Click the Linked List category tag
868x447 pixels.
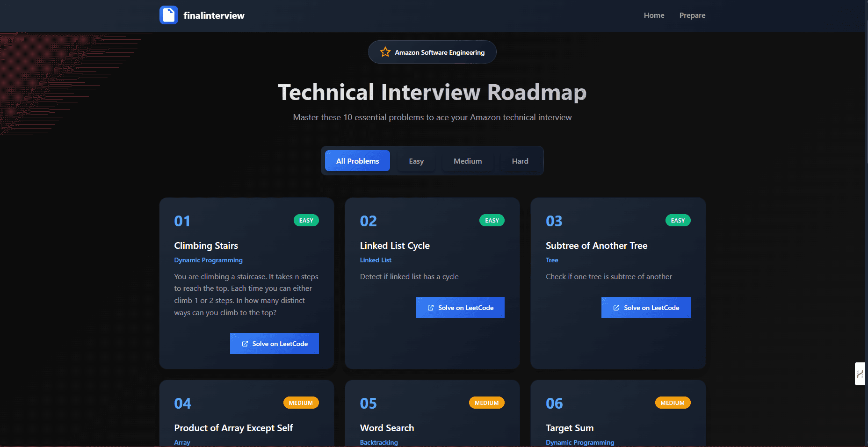click(x=376, y=260)
